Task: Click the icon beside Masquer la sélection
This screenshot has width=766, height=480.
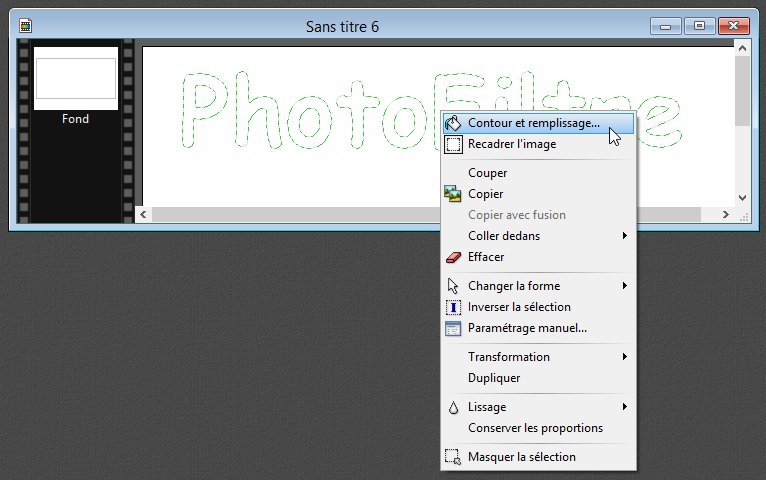Action: [453, 457]
